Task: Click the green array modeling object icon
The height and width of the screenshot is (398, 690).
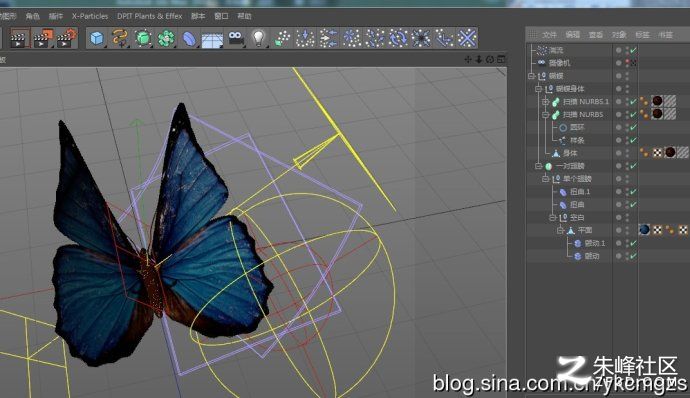Action: [x=166, y=39]
